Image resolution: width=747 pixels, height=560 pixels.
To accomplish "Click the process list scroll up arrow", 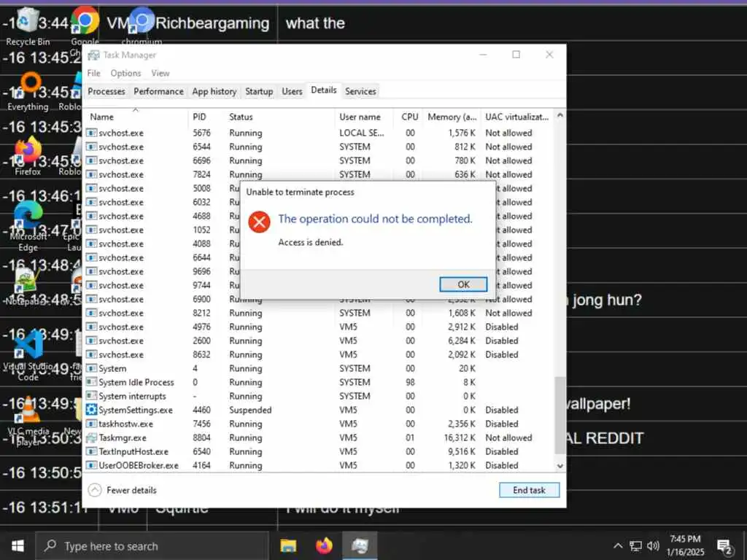I will pos(560,115).
